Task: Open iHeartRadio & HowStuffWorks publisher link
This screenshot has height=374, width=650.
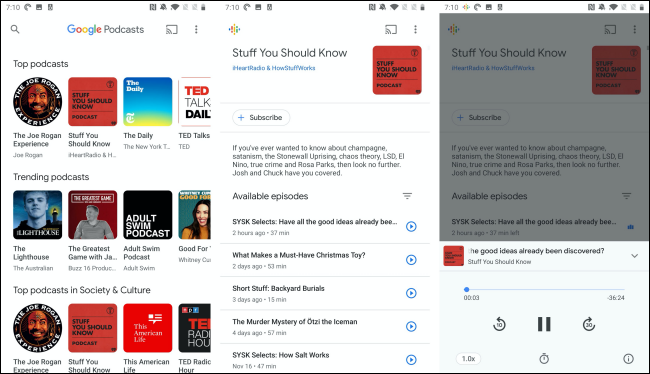Action: [274, 68]
